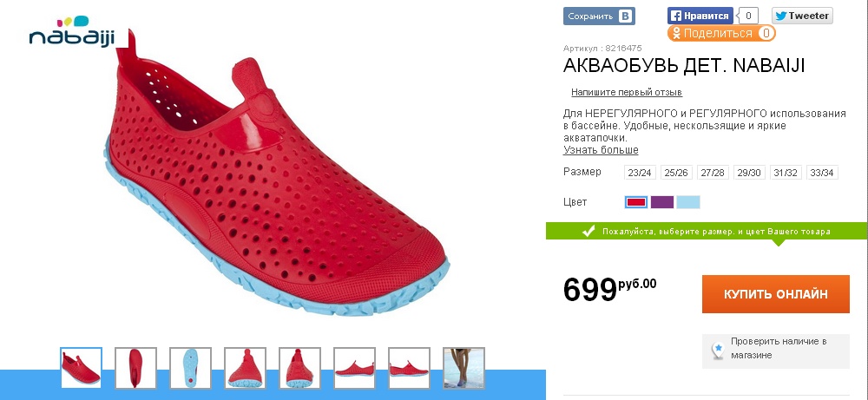Pick size 31/32
Screen dimensions: 868x400
click(786, 173)
